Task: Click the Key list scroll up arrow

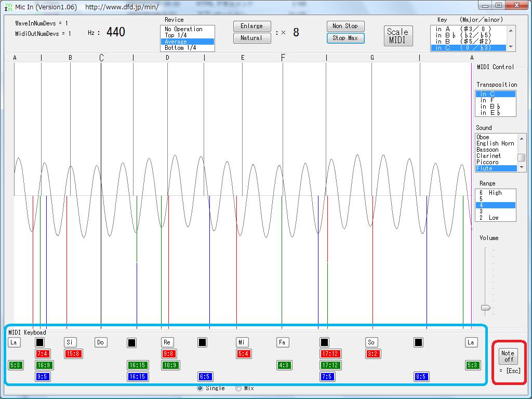Action: (511, 30)
